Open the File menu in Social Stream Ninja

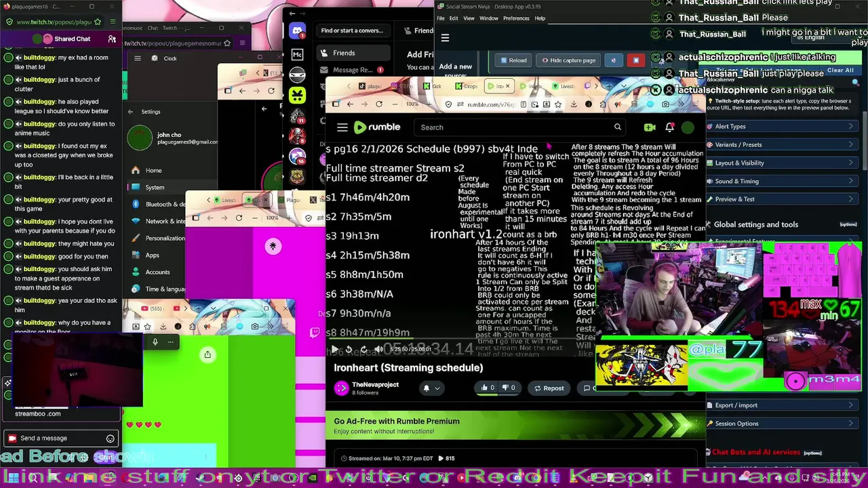coord(441,18)
